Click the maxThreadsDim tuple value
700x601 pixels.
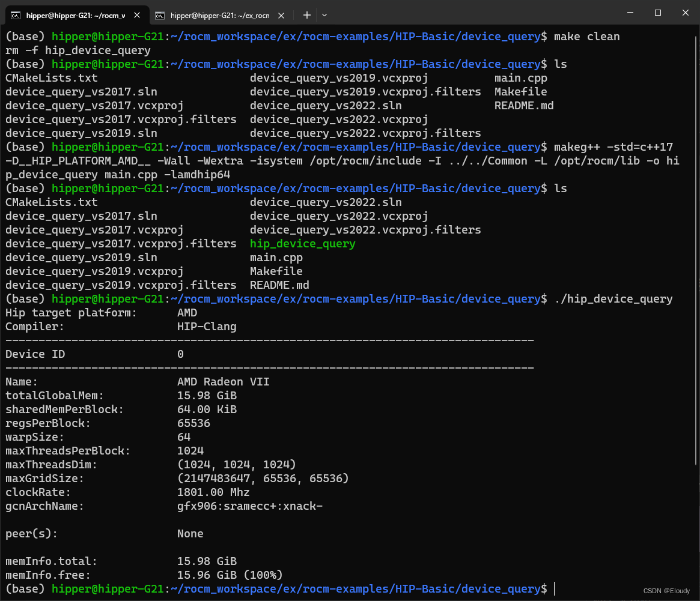pos(237,465)
